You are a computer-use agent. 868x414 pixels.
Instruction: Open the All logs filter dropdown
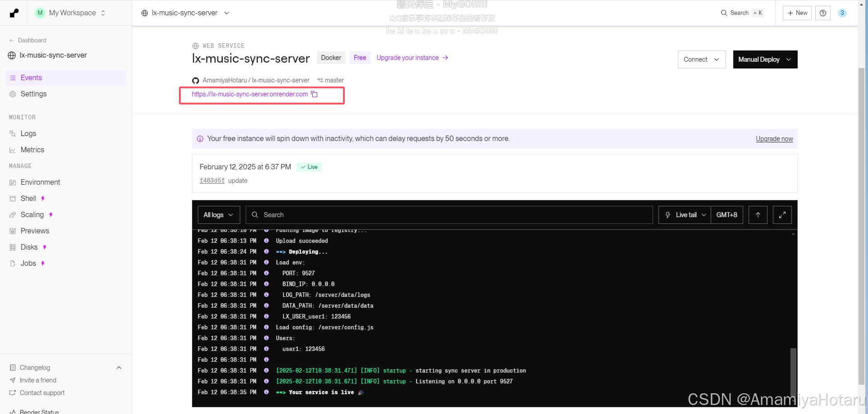(219, 215)
